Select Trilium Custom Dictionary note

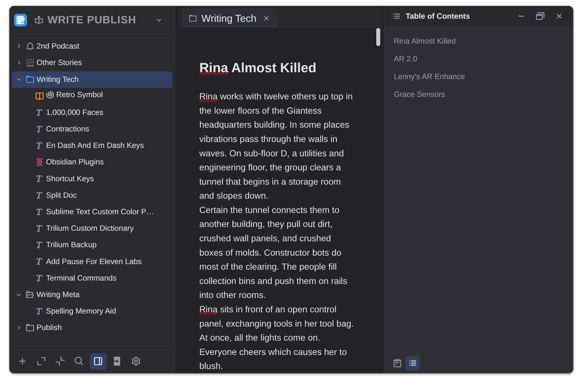click(90, 228)
